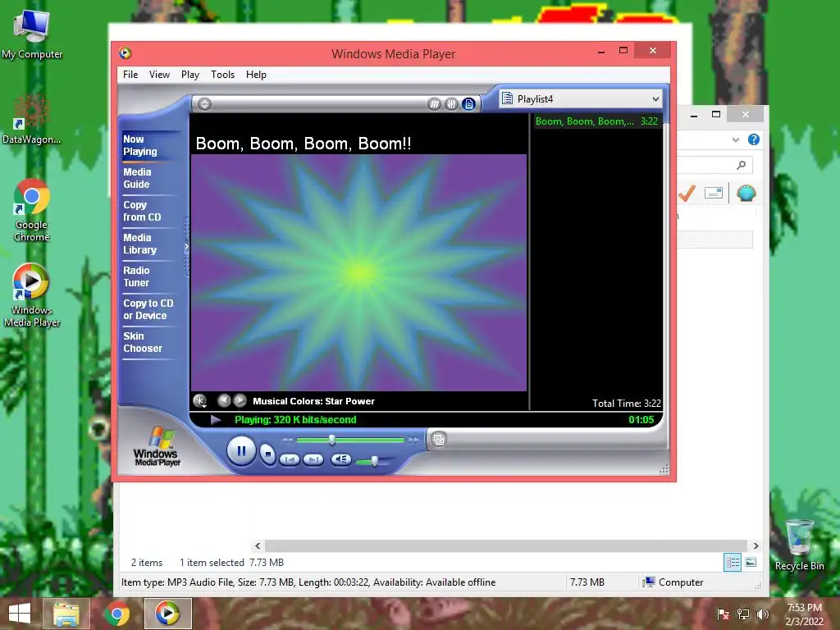The width and height of the screenshot is (840, 630).
Task: Click the window resize grip corner
Action: (664, 468)
